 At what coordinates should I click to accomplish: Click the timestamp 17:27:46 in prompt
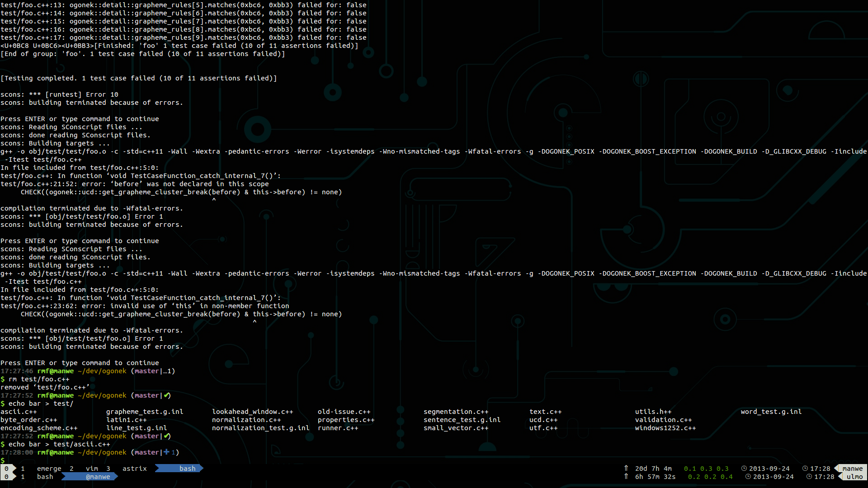[x=17, y=371]
